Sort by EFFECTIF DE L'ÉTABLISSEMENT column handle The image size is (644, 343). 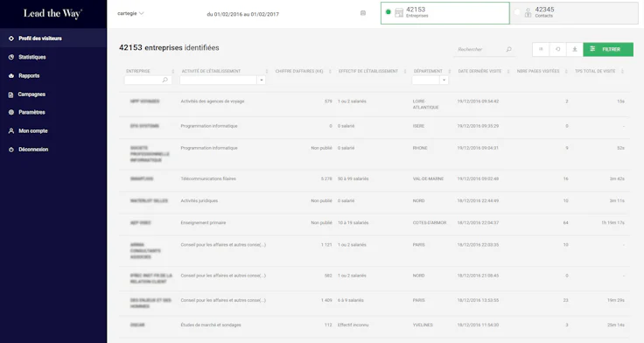point(405,72)
